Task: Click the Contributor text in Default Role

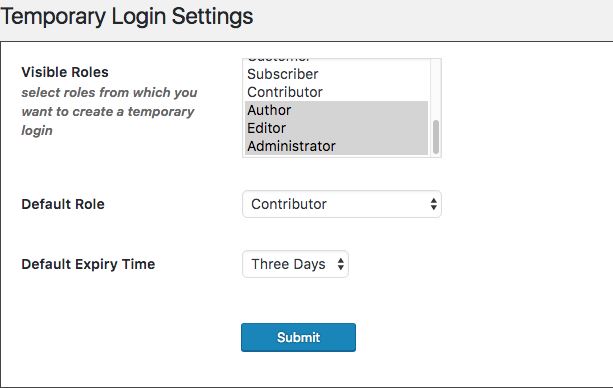Action: (x=289, y=204)
